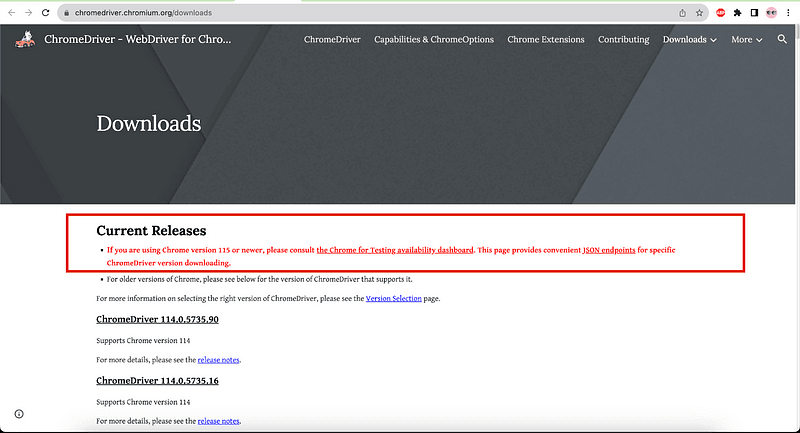Go back with the browser back arrow
Image resolution: width=800 pixels, height=433 pixels.
(x=11, y=13)
